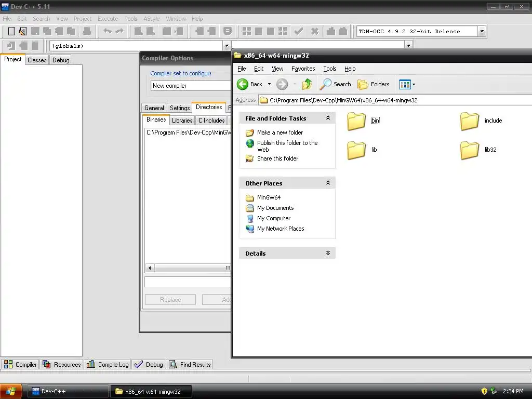The width and height of the screenshot is (532, 399).
Task: Click the Replace button in Compiler Options
Action: [x=170, y=300]
